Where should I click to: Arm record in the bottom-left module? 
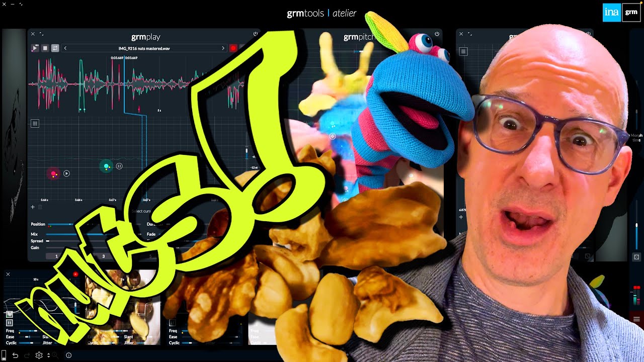click(x=75, y=274)
